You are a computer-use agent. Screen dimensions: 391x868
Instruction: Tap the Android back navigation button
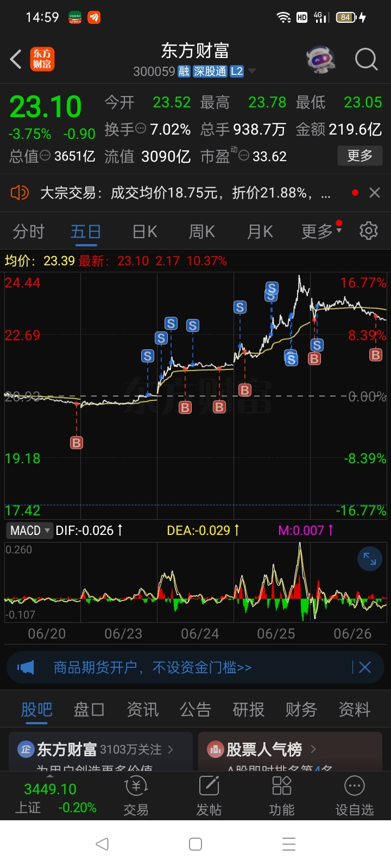point(102,844)
